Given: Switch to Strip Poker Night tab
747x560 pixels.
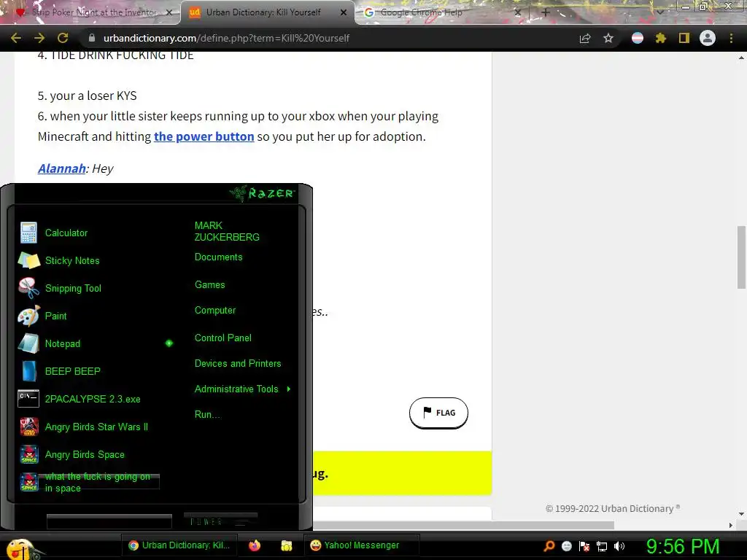Looking at the screenshot, I should pos(90,12).
